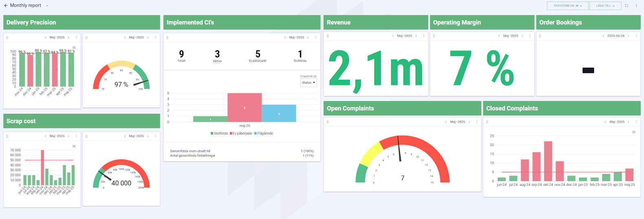Open the hamburger menu on Delivery Precision bar chart
This screenshot has height=219, width=644.
pyautogui.click(x=74, y=48)
